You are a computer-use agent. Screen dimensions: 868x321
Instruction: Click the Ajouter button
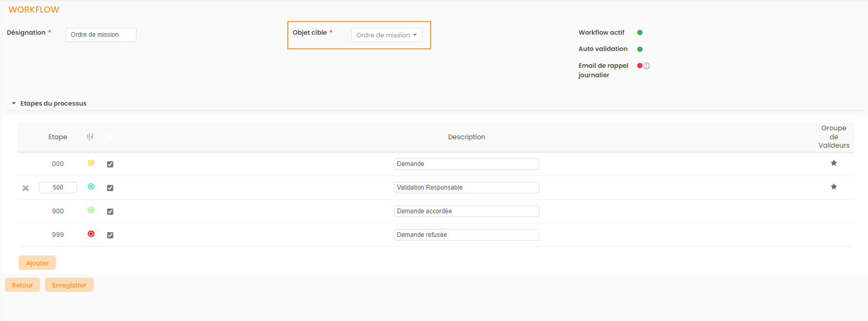coord(37,263)
